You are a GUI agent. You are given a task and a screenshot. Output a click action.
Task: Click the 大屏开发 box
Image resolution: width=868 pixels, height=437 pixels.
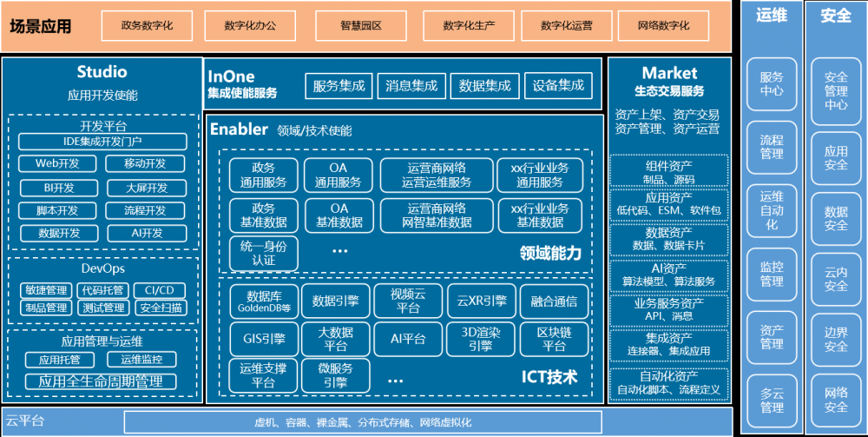pos(145,188)
